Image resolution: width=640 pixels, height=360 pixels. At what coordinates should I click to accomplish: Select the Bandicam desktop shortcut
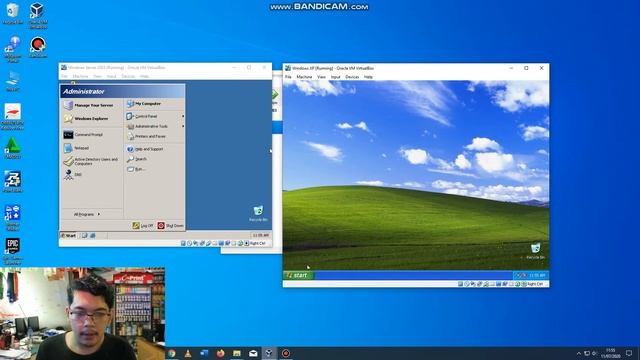pos(38,47)
